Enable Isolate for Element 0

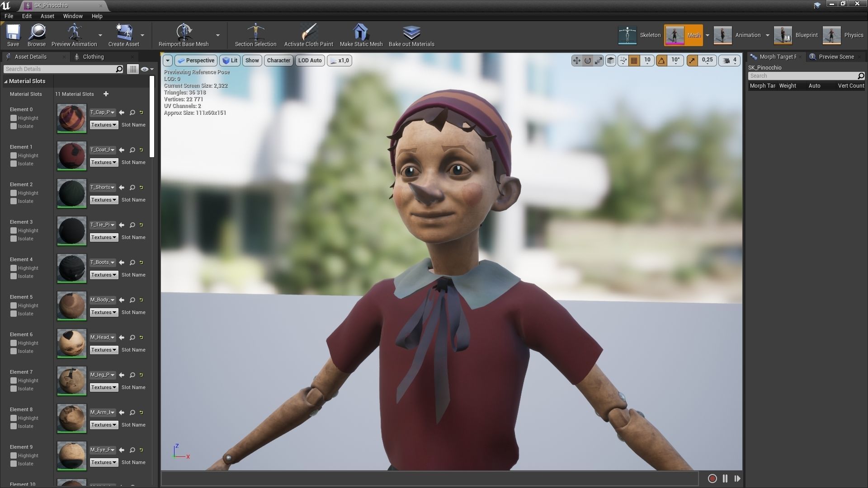14,126
